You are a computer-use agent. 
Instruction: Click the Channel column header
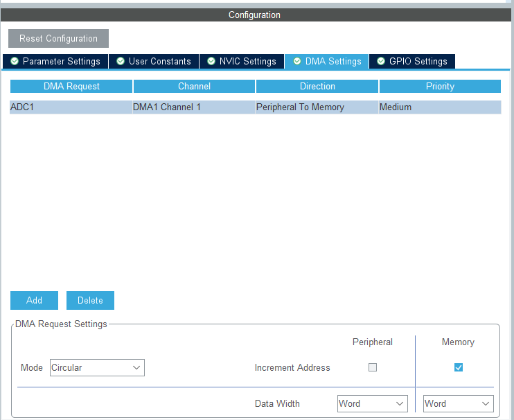tap(194, 86)
